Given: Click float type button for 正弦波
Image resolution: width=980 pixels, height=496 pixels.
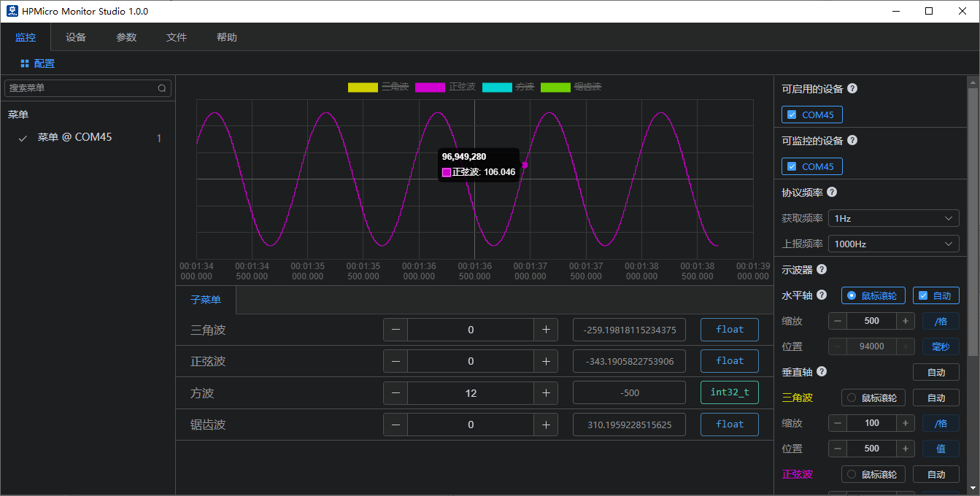Looking at the screenshot, I should (730, 361).
